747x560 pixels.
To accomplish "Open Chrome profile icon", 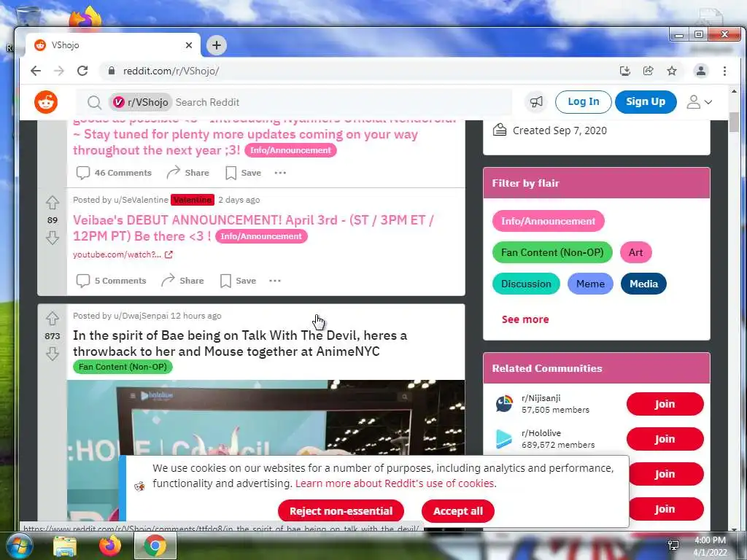I will [701, 71].
